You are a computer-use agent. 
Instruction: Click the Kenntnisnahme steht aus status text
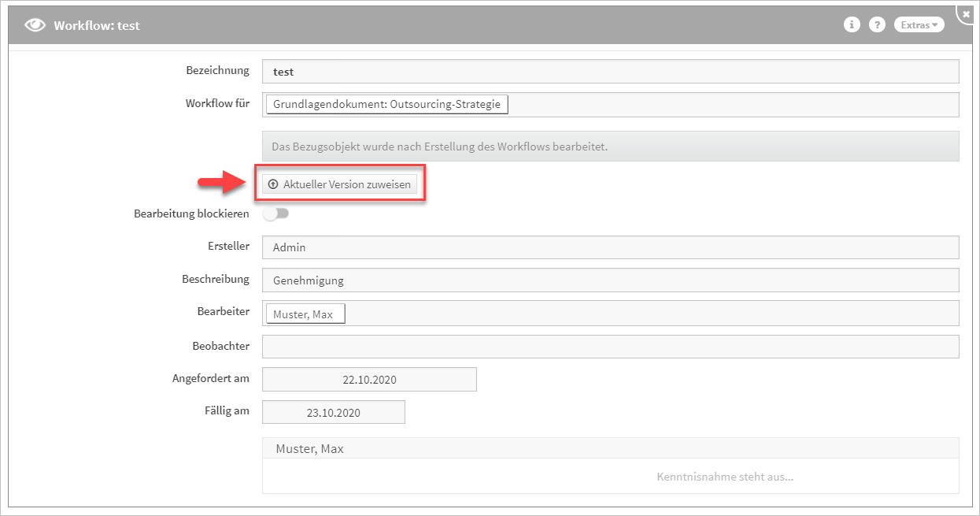coord(725,477)
